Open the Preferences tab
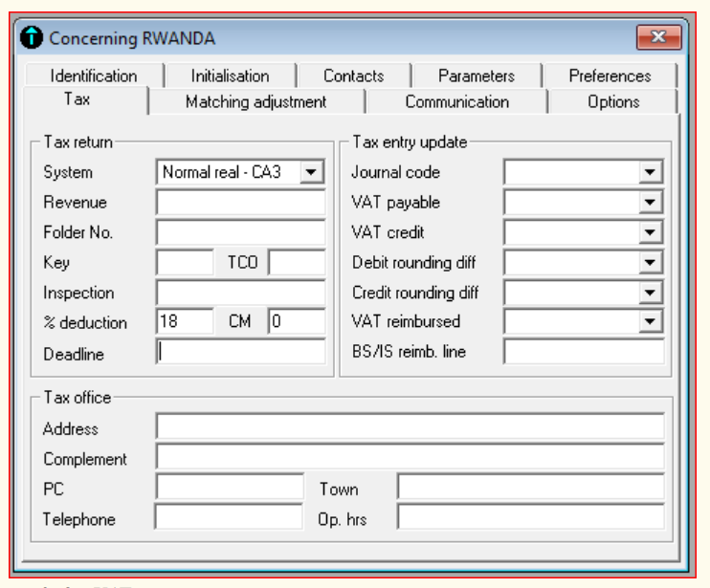Screen dimensions: 710x588 pyautogui.click(x=610, y=76)
